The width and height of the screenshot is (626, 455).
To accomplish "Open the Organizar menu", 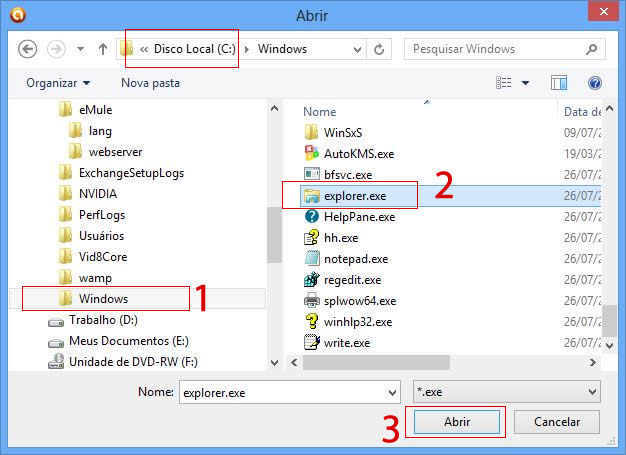I will [58, 83].
